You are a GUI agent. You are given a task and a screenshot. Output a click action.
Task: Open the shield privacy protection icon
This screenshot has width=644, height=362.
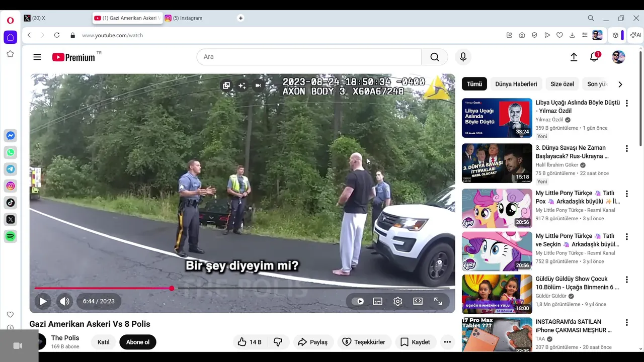point(534,35)
